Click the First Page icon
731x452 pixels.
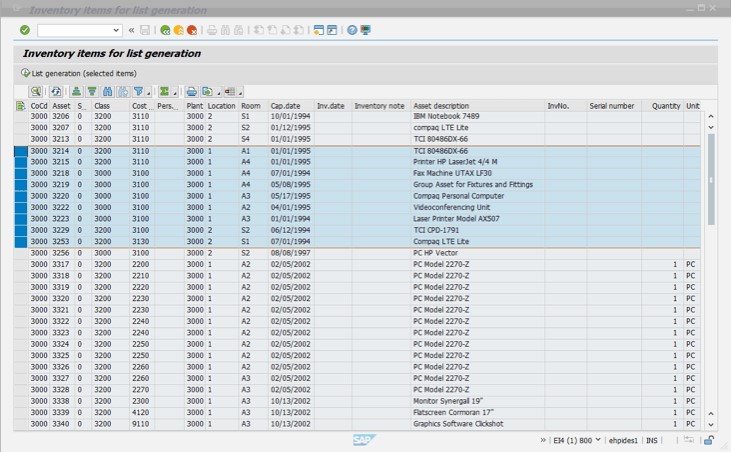click(x=259, y=30)
